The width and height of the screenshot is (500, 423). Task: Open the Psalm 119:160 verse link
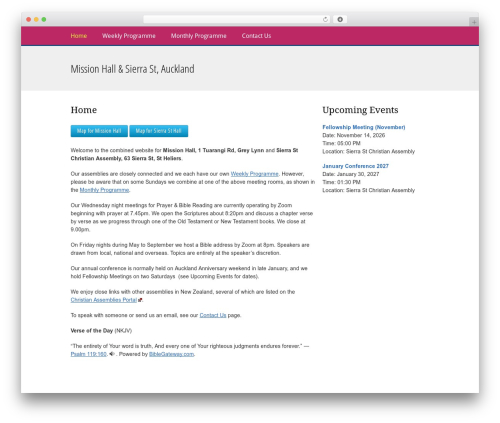pyautogui.click(x=89, y=354)
